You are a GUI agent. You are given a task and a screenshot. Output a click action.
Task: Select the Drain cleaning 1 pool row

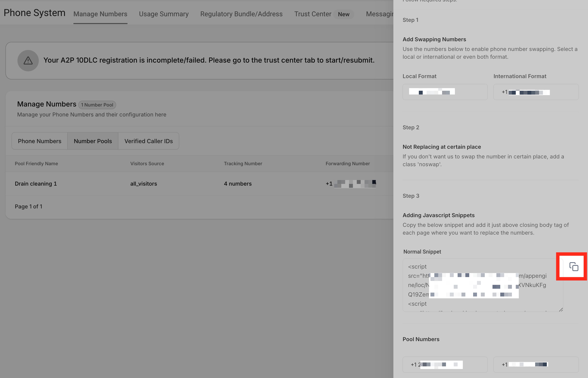pyautogui.click(x=36, y=184)
